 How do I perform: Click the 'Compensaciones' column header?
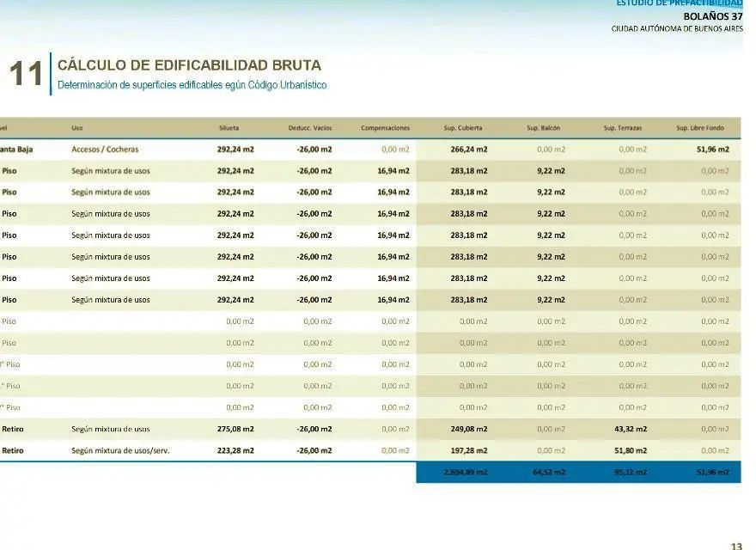[385, 128]
